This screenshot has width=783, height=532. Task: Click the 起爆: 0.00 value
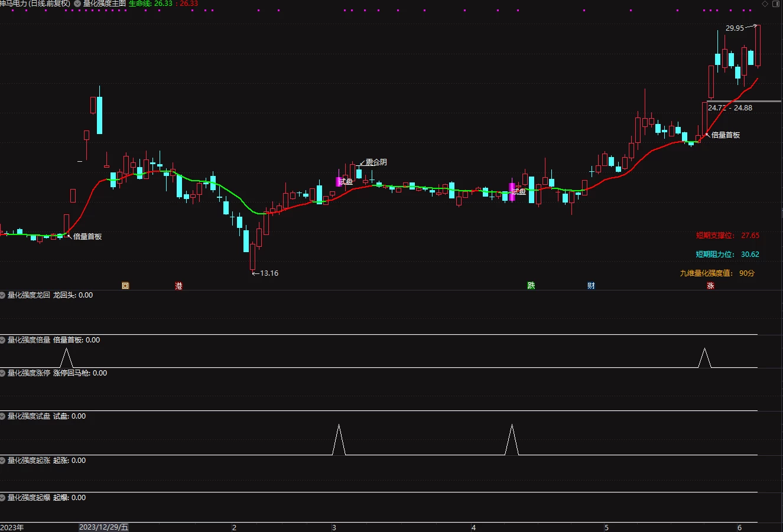click(x=69, y=498)
